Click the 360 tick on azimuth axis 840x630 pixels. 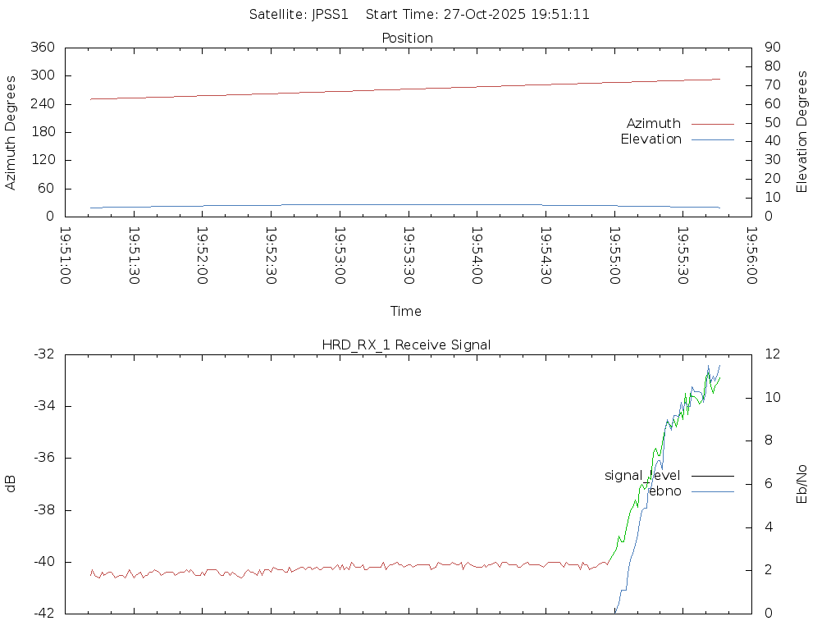point(42,48)
